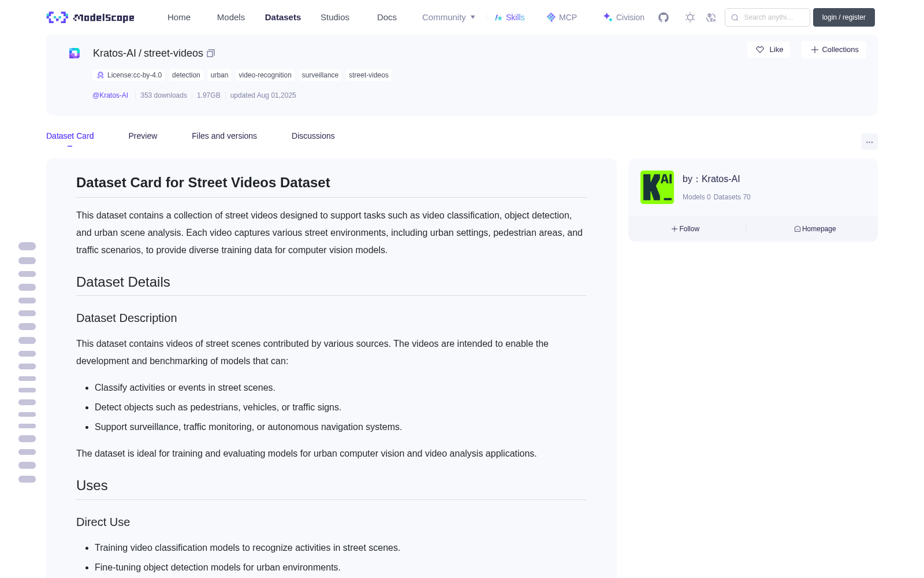Click the street-videos tag

368,75
